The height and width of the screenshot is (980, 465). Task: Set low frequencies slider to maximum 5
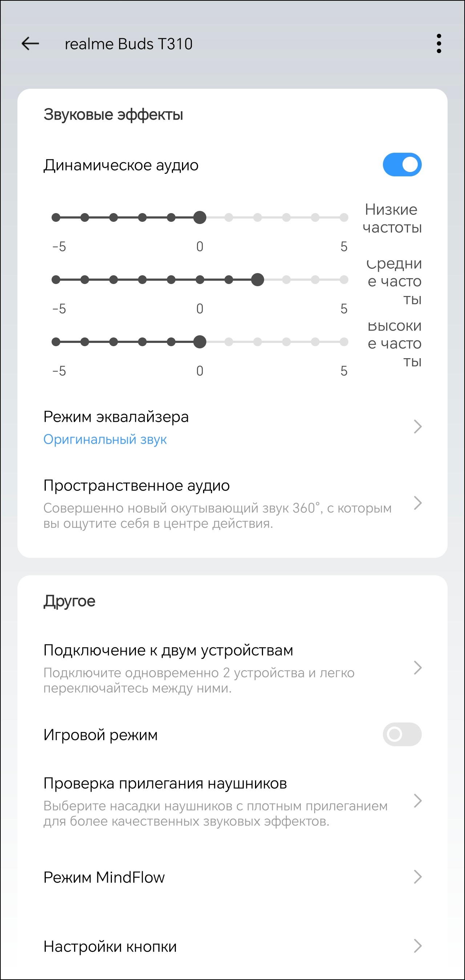(344, 217)
